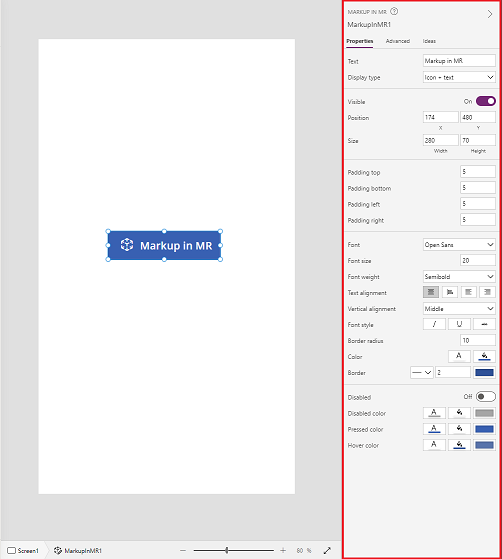Click the Size Width field
The height and width of the screenshot is (559, 502).
point(440,140)
